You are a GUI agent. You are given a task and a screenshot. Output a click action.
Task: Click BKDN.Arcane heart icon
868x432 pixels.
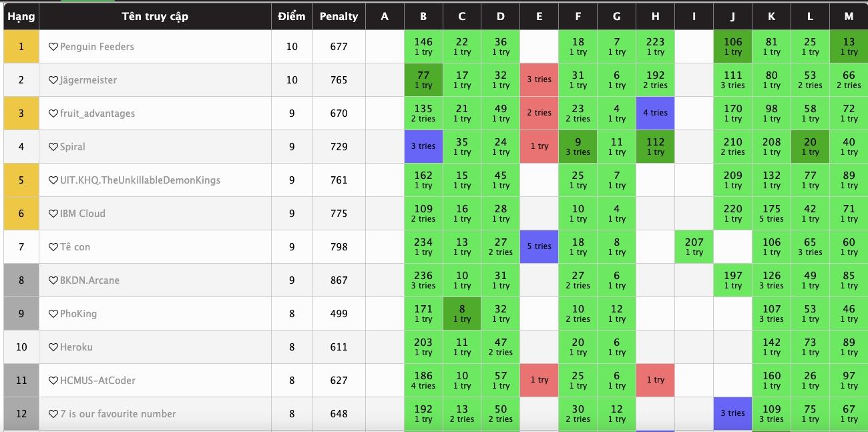[53, 280]
